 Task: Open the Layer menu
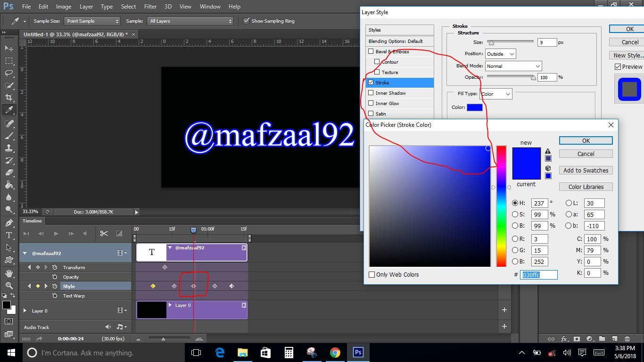[86, 7]
